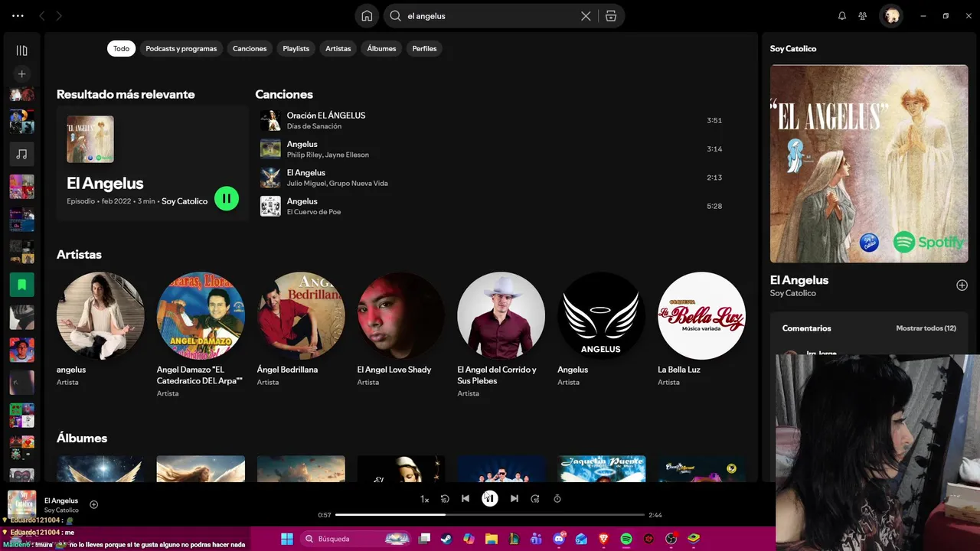The image size is (980, 551).
Task: Navigate back with the left arrow
Action: [42, 16]
